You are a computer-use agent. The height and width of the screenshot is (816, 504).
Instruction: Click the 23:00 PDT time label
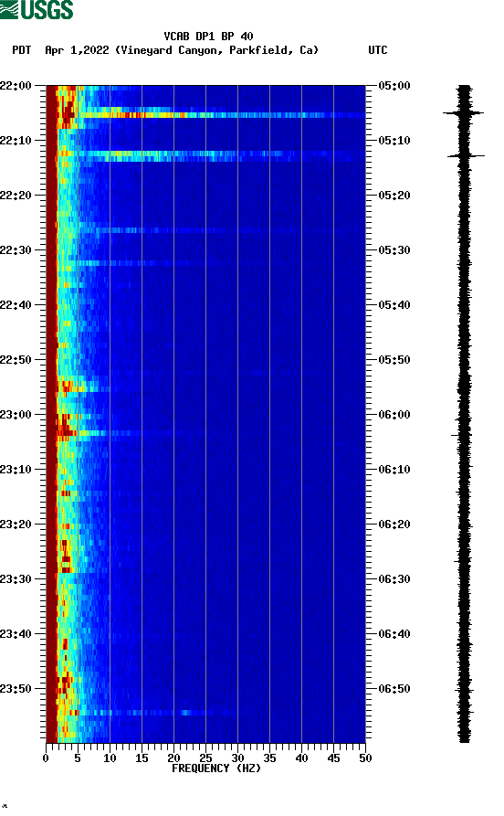(16, 414)
